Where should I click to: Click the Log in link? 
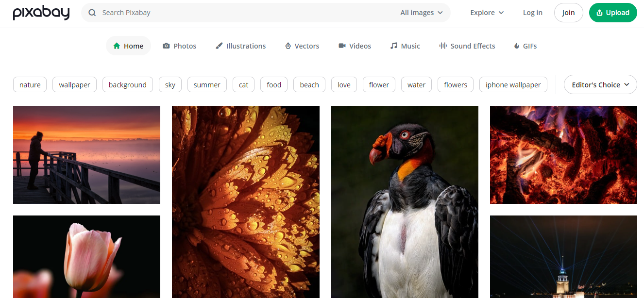[532, 13]
